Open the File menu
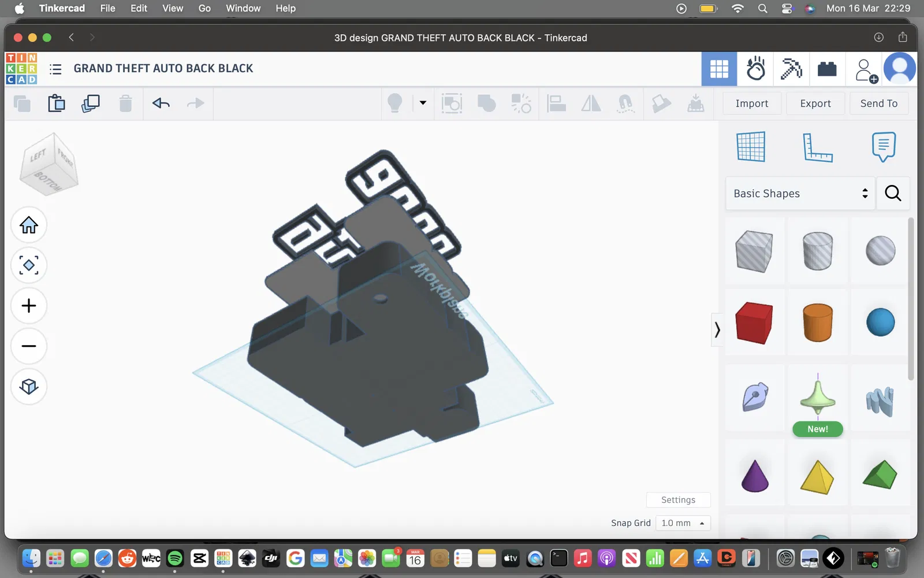The width and height of the screenshot is (924, 578). [107, 8]
